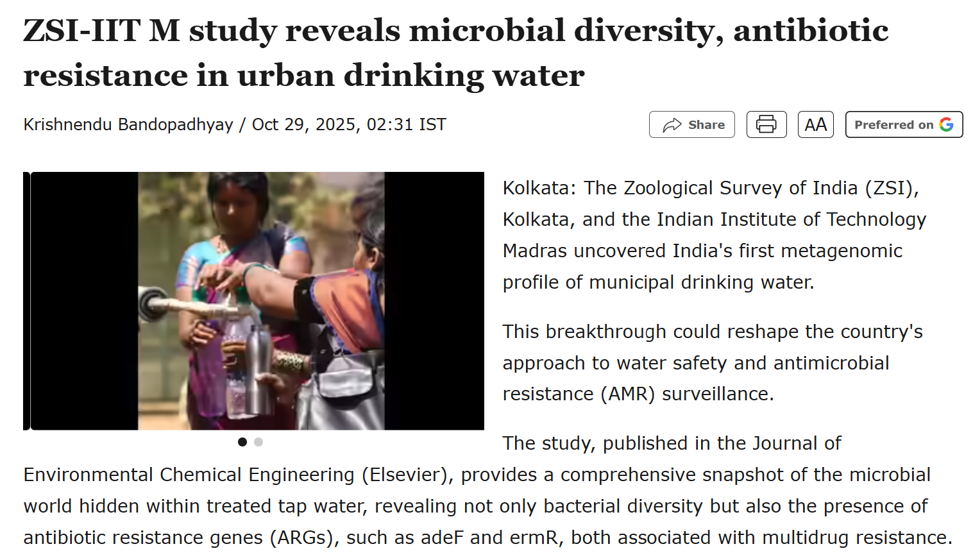Click the AA text-size adjustment icon
This screenshot has height=560, width=973.
click(815, 124)
